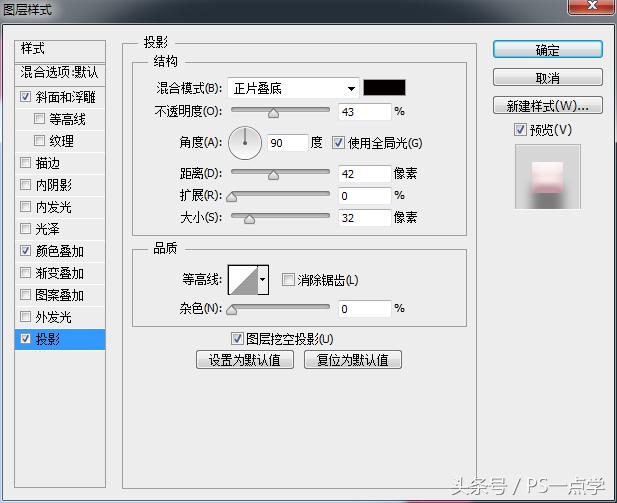Click the 不透明度 slider handle
The width and height of the screenshot is (617, 503).
tap(273, 113)
